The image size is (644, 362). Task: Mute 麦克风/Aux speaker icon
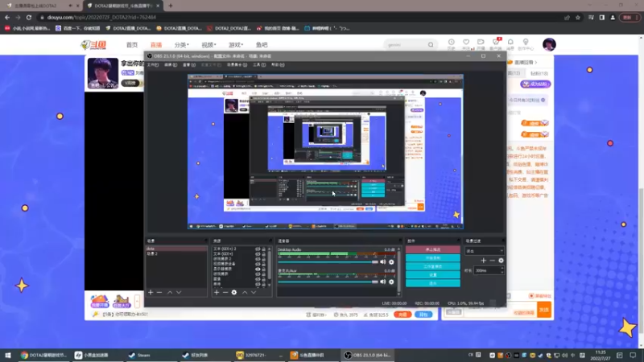click(383, 282)
